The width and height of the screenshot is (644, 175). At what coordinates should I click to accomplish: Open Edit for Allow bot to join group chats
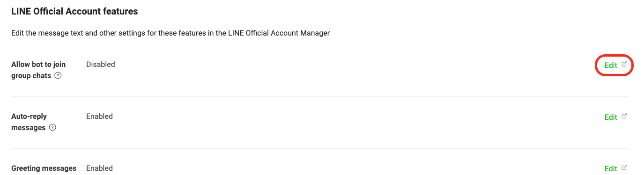coord(611,66)
